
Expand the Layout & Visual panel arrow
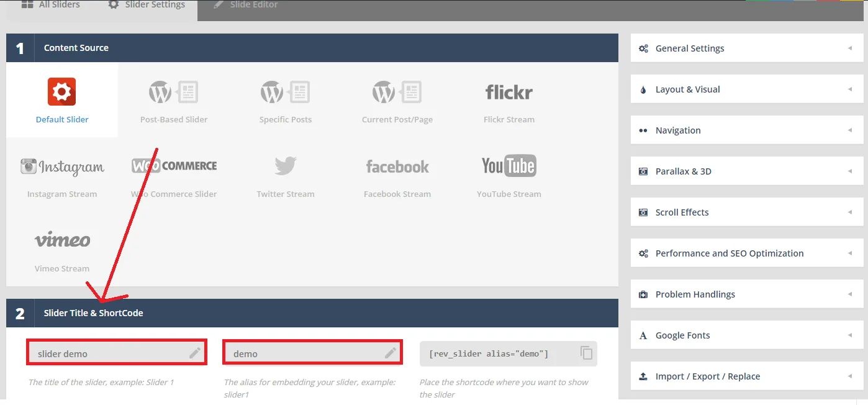click(850, 89)
